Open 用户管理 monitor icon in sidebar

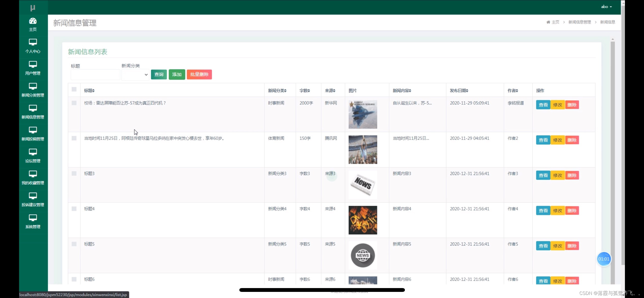pyautogui.click(x=33, y=64)
